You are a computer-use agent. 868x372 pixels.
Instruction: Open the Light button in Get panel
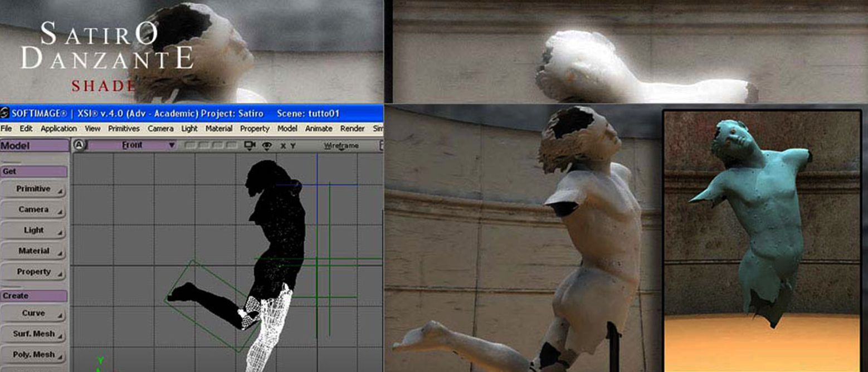coord(33,231)
